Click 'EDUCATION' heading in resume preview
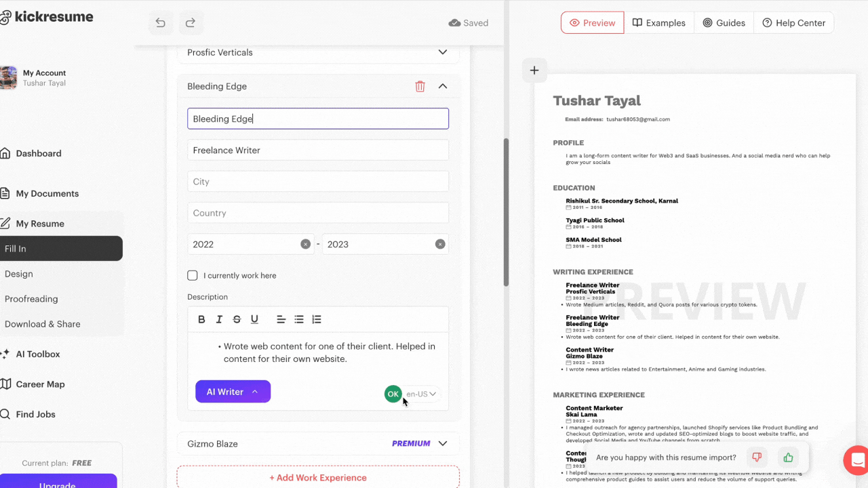This screenshot has height=488, width=868. [574, 188]
